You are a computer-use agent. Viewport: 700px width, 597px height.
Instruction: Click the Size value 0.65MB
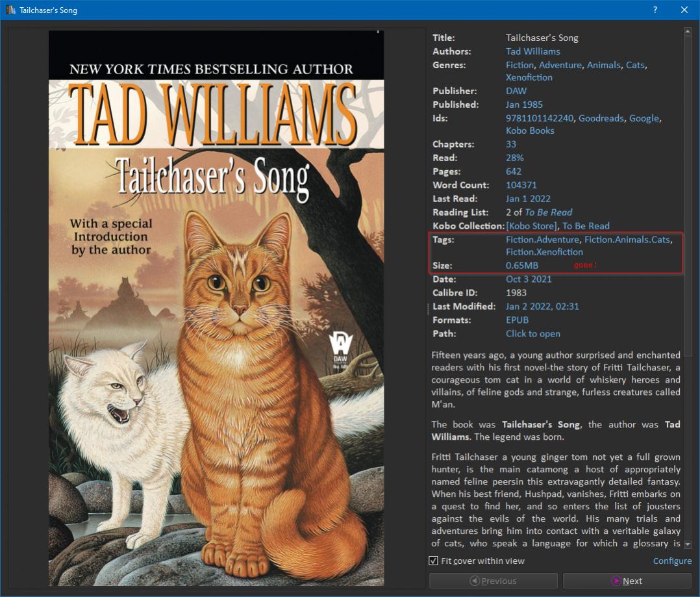click(521, 266)
